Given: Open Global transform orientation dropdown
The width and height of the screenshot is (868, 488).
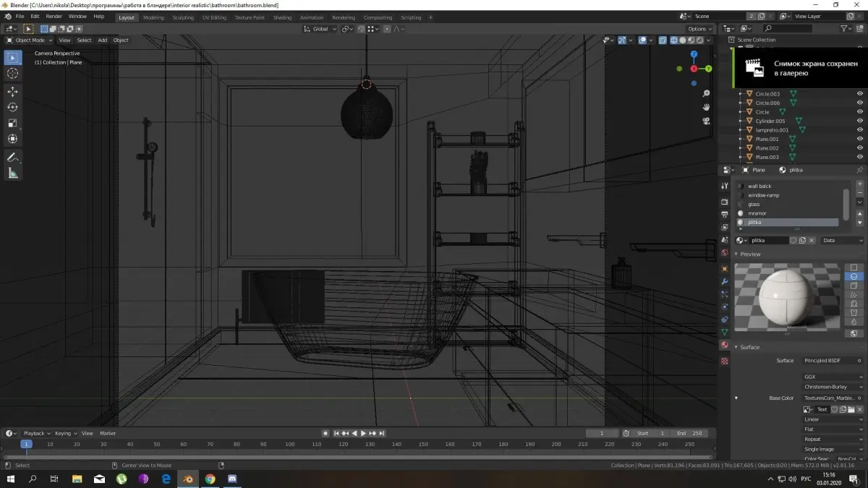Looking at the screenshot, I should click(x=321, y=29).
